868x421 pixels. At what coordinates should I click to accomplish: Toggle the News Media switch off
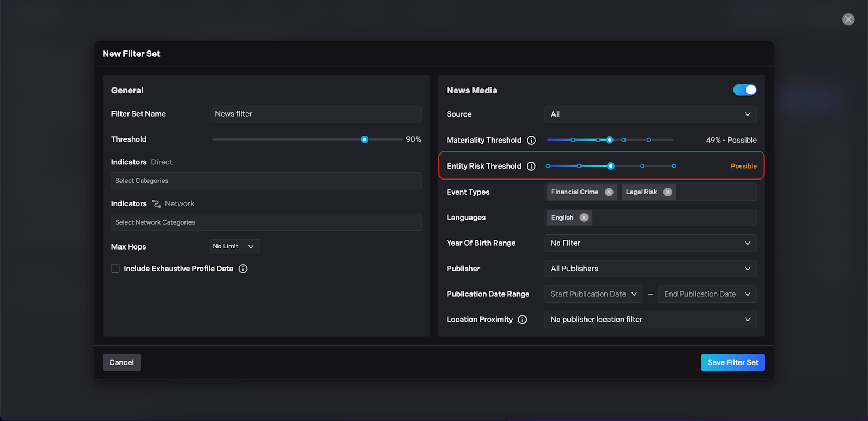pos(744,90)
